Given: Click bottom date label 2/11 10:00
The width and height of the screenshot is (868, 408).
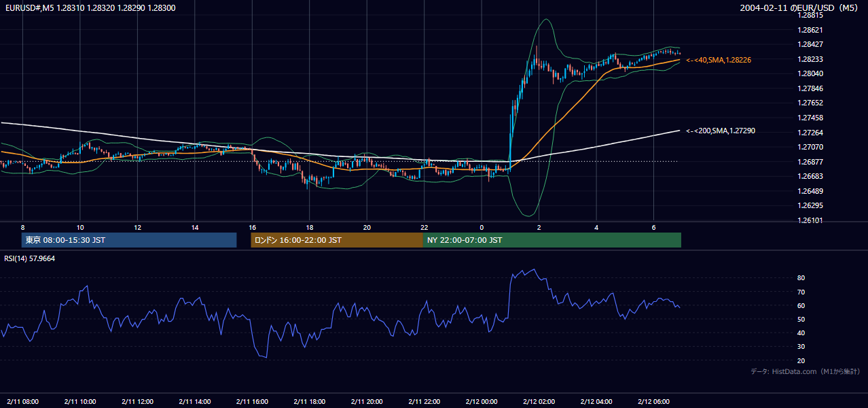Looking at the screenshot, I should (x=80, y=401).
